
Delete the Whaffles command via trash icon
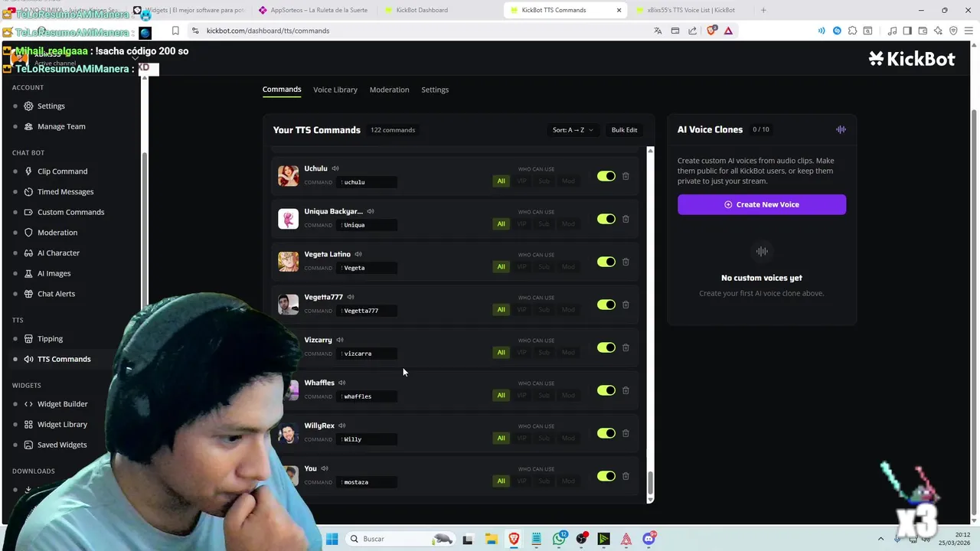coord(626,390)
